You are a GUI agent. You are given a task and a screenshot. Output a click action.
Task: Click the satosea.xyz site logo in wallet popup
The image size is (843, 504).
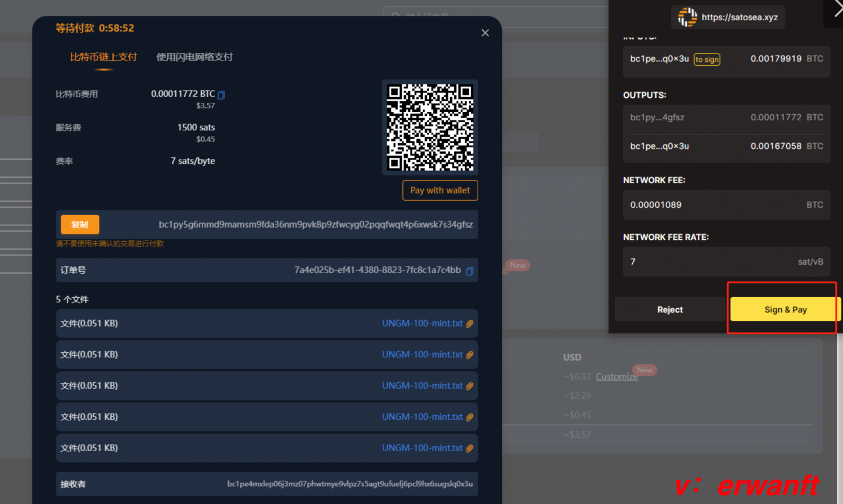(687, 17)
